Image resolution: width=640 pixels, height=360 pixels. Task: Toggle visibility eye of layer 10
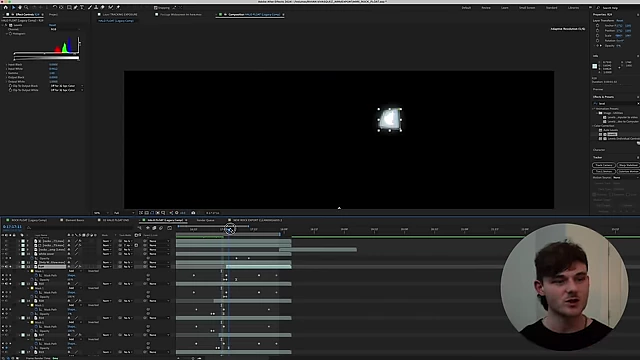click(3, 254)
